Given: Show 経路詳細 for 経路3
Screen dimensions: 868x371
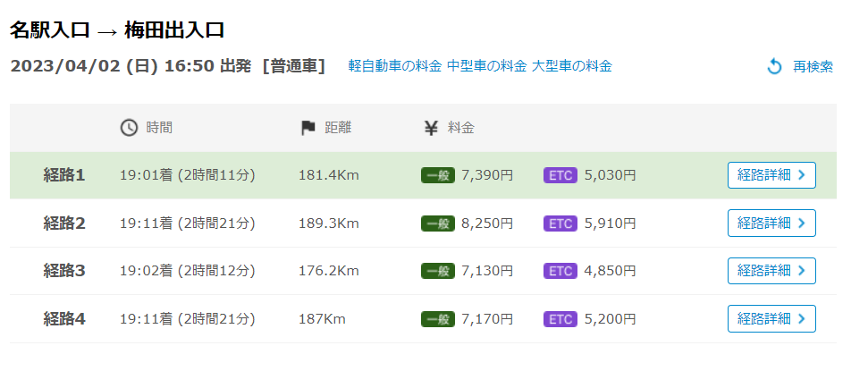Looking at the screenshot, I should (771, 270).
